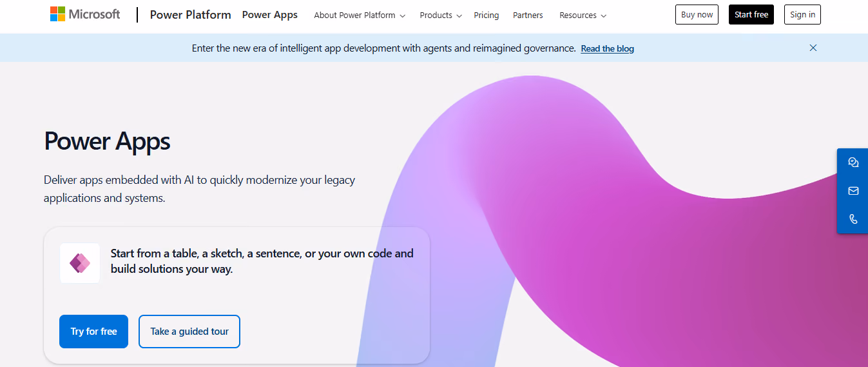Screen dimensions: 868x367
Task: Click the Try for free button
Action: 93,332
